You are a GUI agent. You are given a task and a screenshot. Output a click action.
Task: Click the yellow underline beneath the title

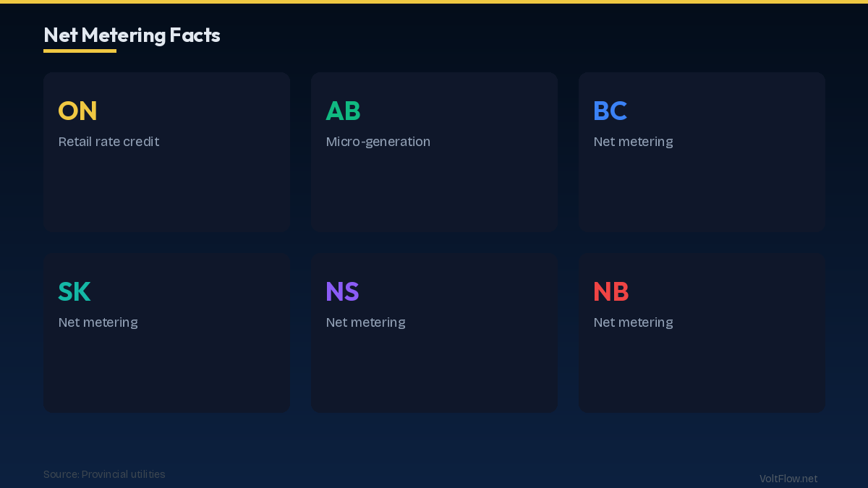click(x=80, y=51)
